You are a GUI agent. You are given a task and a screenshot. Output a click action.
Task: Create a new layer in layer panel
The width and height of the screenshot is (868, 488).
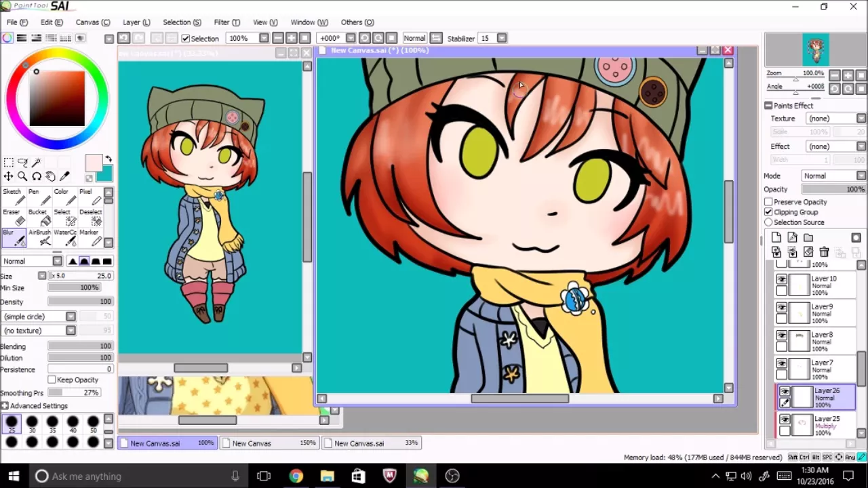tap(776, 238)
